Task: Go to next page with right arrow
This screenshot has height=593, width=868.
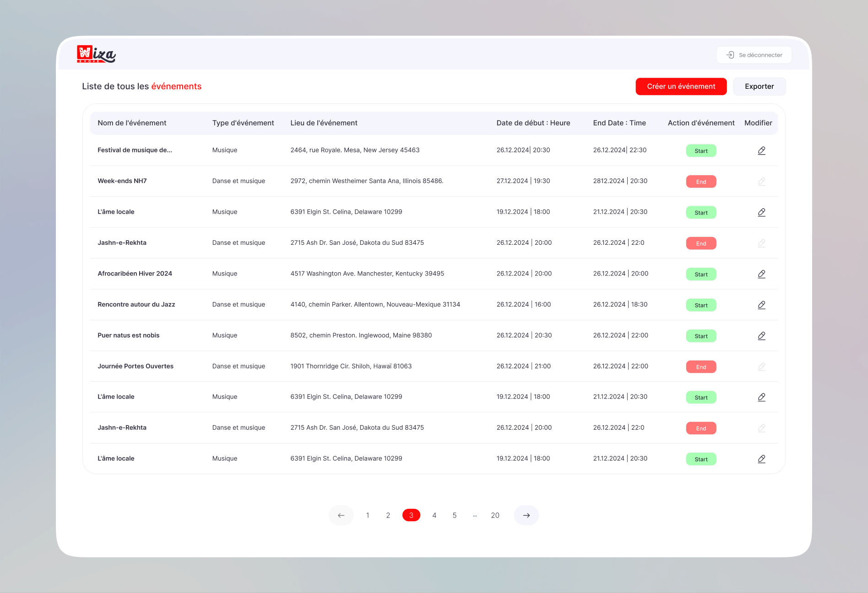Action: pos(526,515)
